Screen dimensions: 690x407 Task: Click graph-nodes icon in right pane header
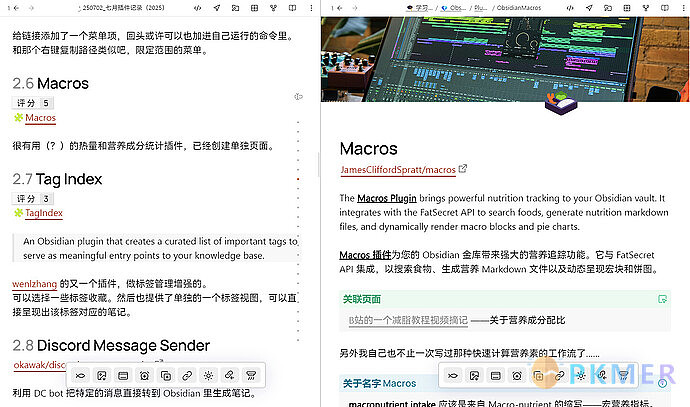(x=646, y=8)
